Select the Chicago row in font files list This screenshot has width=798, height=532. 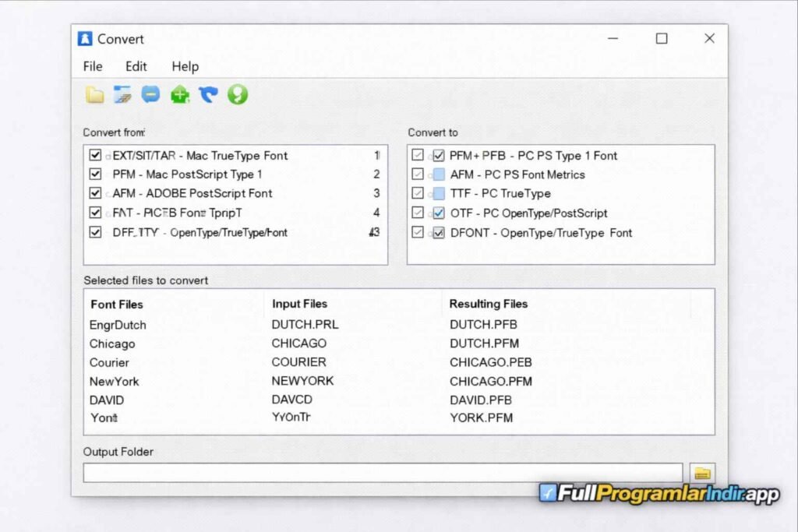pyautogui.click(x=112, y=344)
